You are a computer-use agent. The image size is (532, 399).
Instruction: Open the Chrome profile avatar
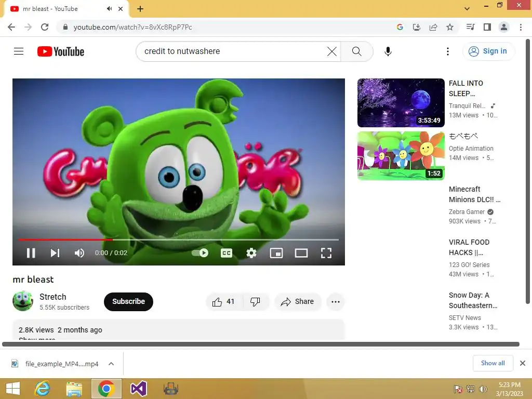pos(503,27)
